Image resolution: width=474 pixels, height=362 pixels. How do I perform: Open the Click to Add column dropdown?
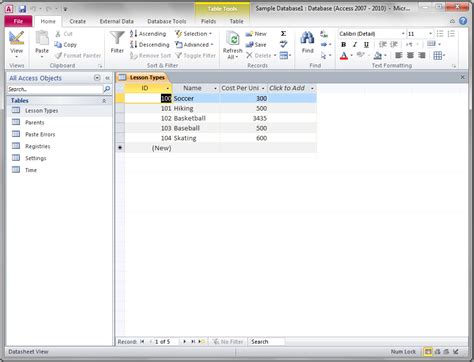312,88
